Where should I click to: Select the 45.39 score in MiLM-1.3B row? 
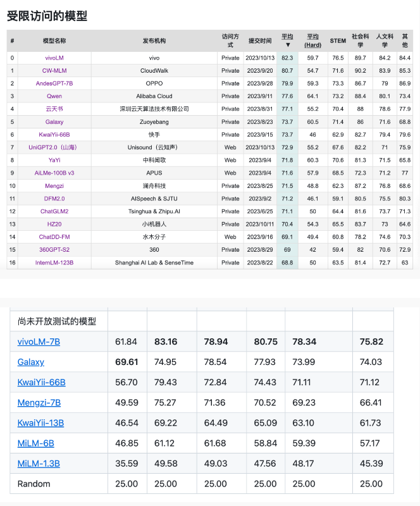pos(371,464)
